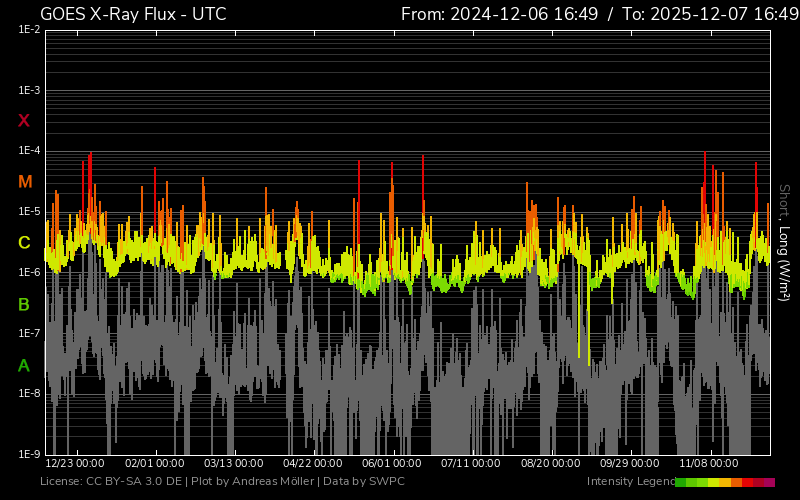Click the 12/23 00:00 time axis label
This screenshot has height=500, width=800.
pos(75,464)
